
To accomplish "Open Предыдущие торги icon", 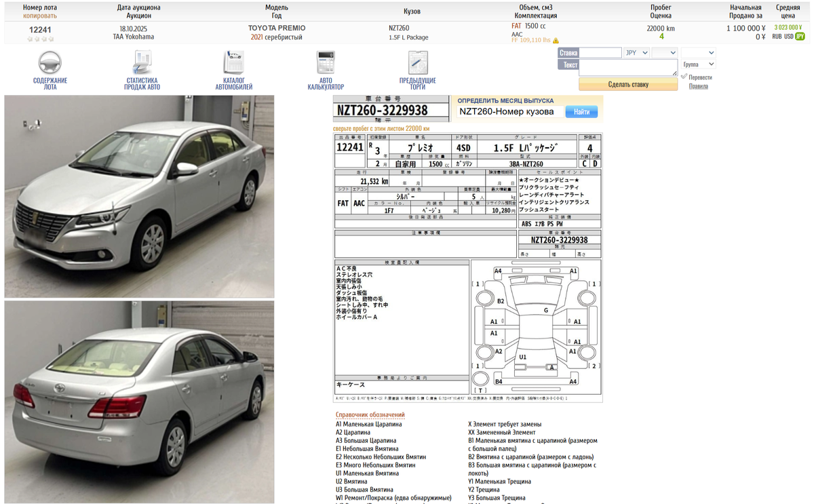I will 417,64.
